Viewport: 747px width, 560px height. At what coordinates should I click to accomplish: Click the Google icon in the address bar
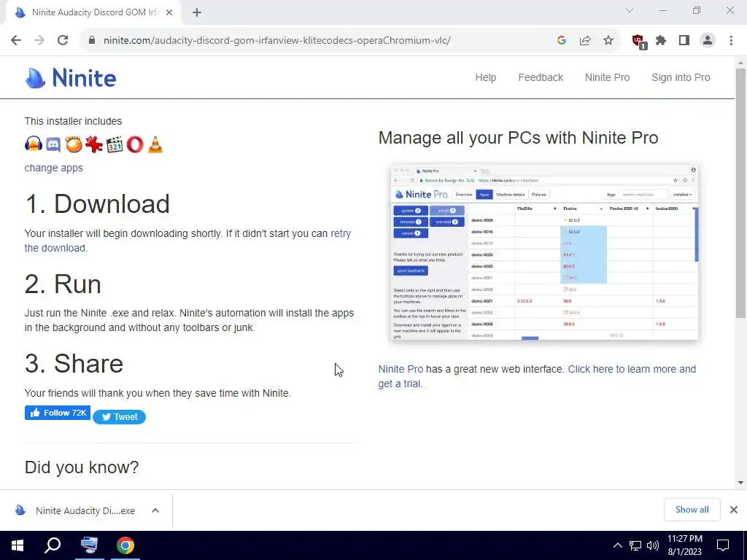[x=562, y=41]
